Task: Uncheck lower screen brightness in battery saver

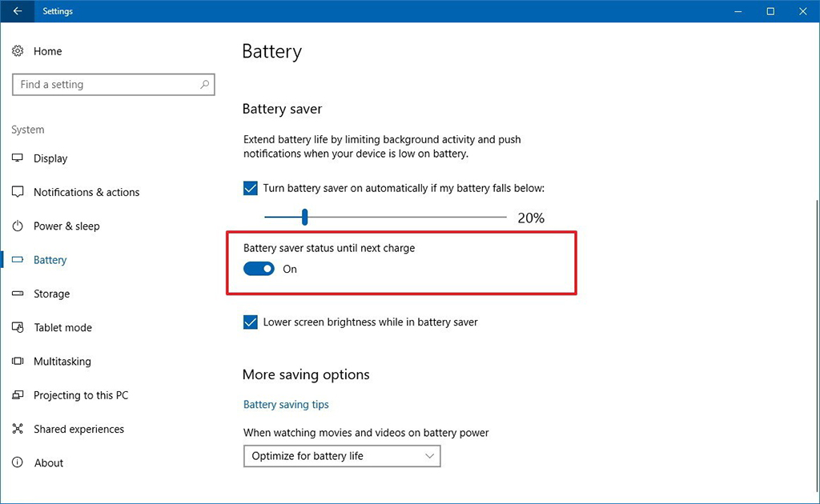Action: point(251,322)
